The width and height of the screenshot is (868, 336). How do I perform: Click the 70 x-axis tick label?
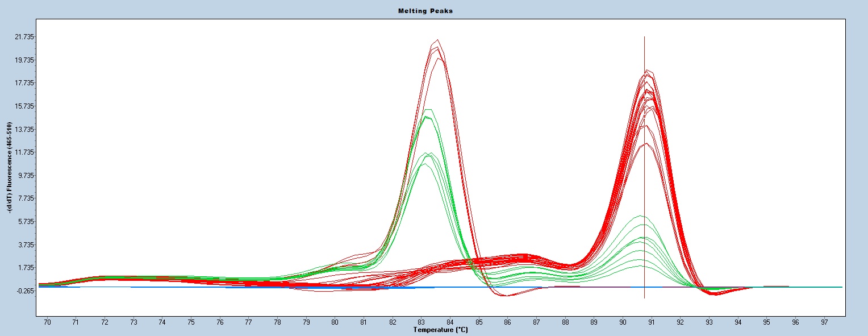tap(47, 322)
